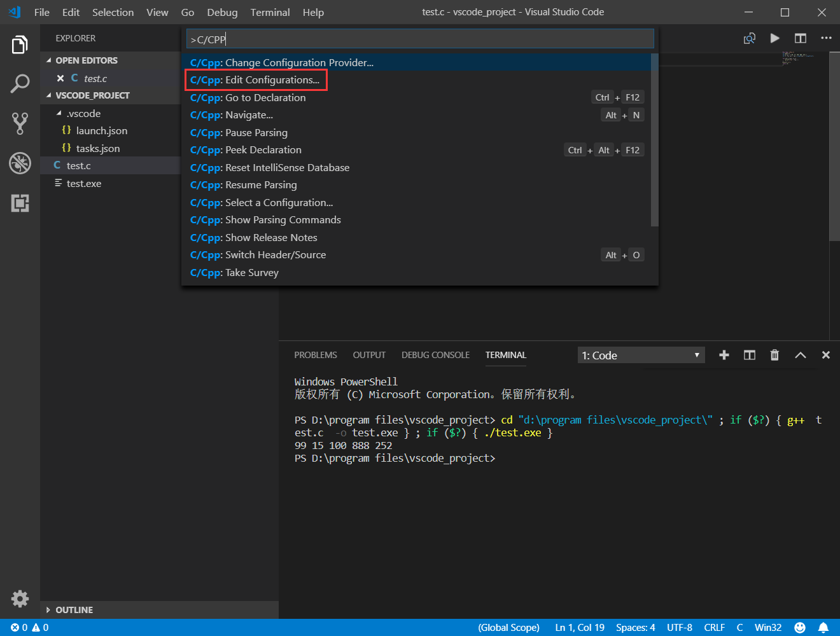
Task: Open the Explorer view in activity bar
Action: tap(20, 45)
